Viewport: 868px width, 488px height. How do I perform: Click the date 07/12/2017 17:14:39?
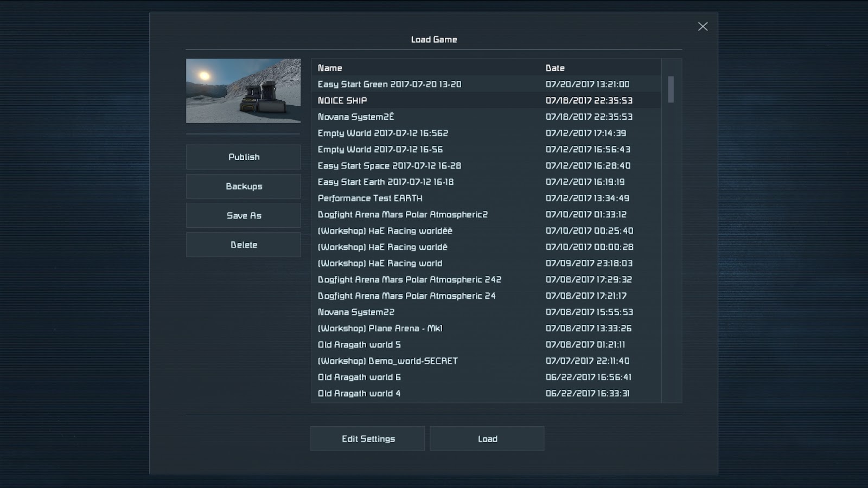pyautogui.click(x=586, y=133)
